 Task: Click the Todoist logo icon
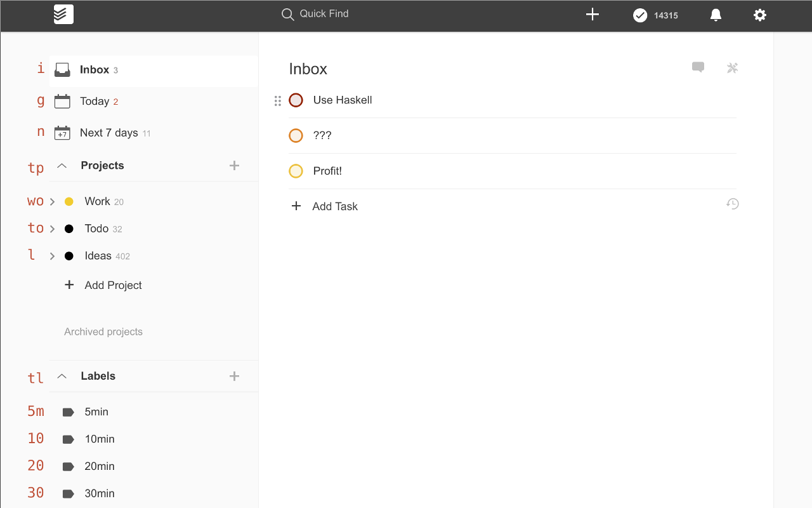(63, 14)
